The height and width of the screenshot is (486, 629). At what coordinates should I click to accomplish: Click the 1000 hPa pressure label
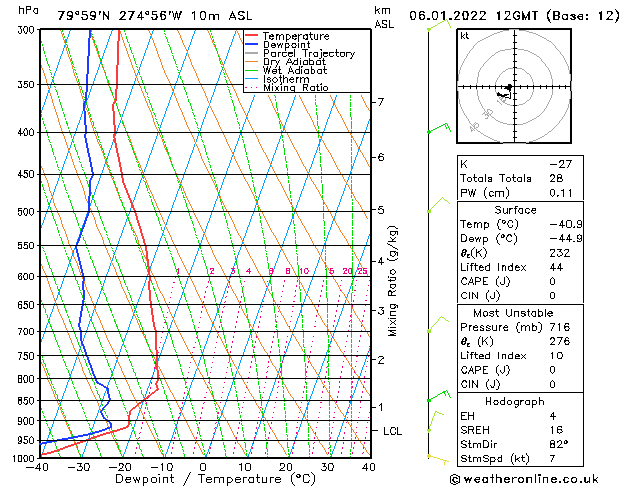pyautogui.click(x=26, y=458)
